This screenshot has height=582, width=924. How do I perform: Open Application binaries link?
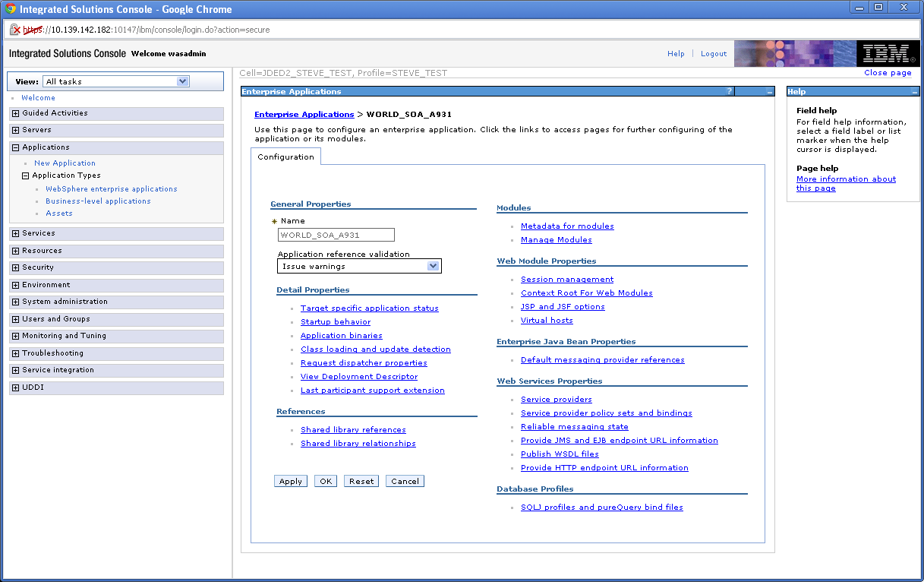click(342, 336)
